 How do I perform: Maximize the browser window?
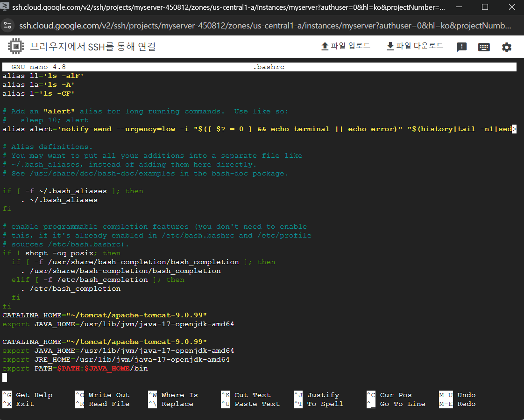click(485, 7)
